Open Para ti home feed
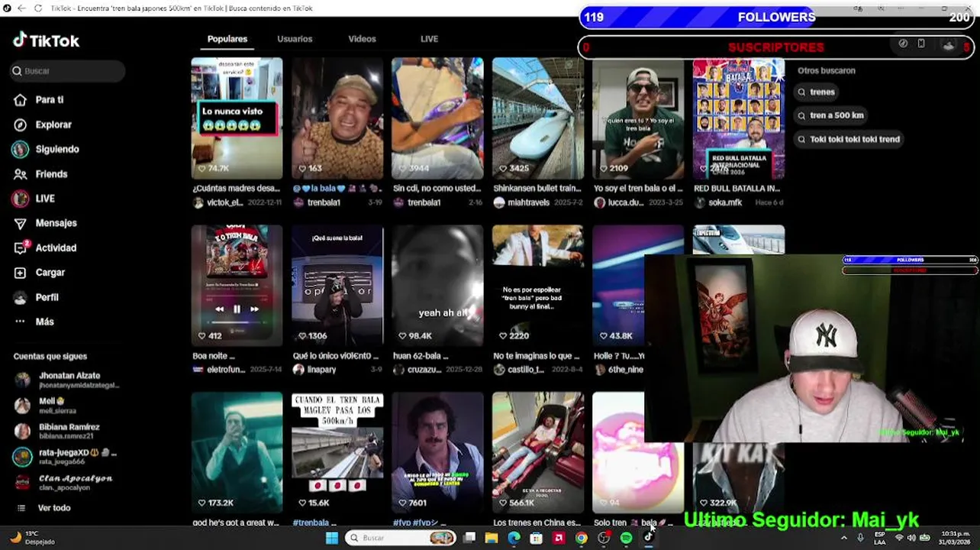Image resolution: width=980 pixels, height=550 pixels. click(x=38, y=100)
